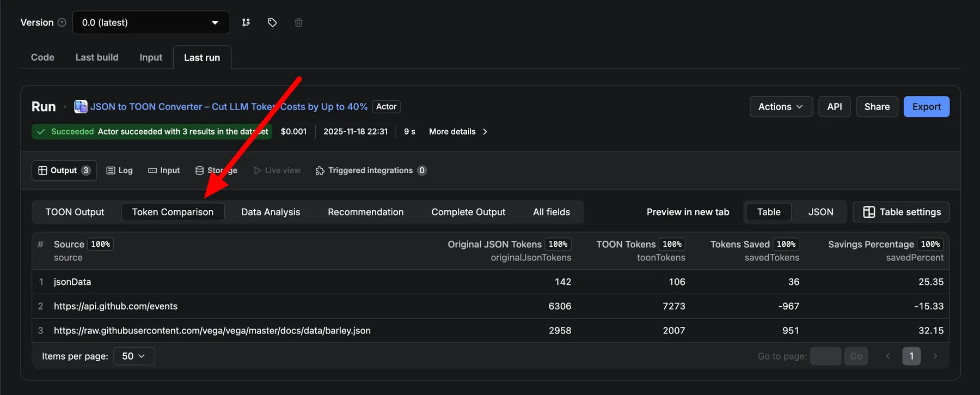Click the Go to page input field
This screenshot has width=980, height=395.
click(x=825, y=356)
